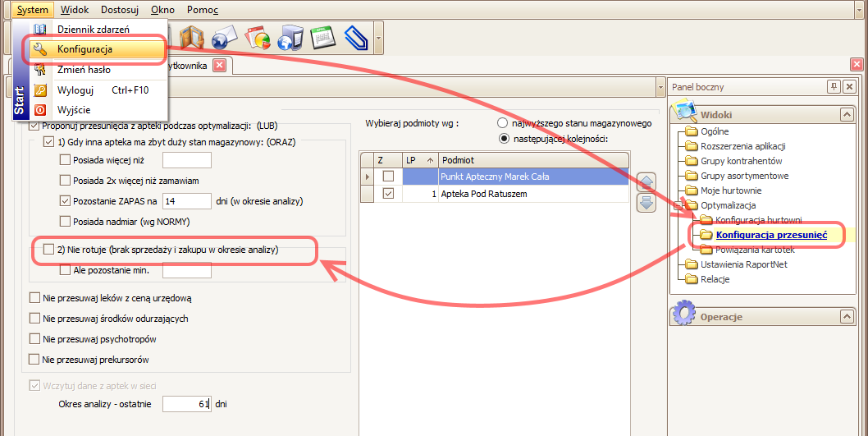
Task: Click the red Wyjście power icon
Action: [x=39, y=109]
